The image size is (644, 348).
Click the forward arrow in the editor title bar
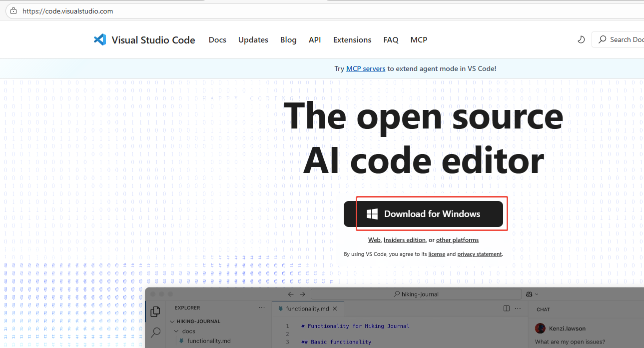tap(303, 294)
